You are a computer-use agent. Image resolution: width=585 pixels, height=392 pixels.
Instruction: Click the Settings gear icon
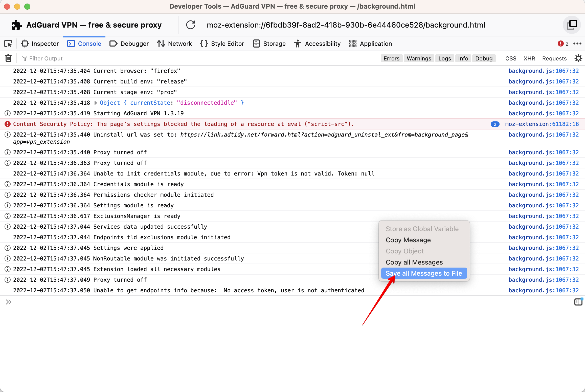578,58
